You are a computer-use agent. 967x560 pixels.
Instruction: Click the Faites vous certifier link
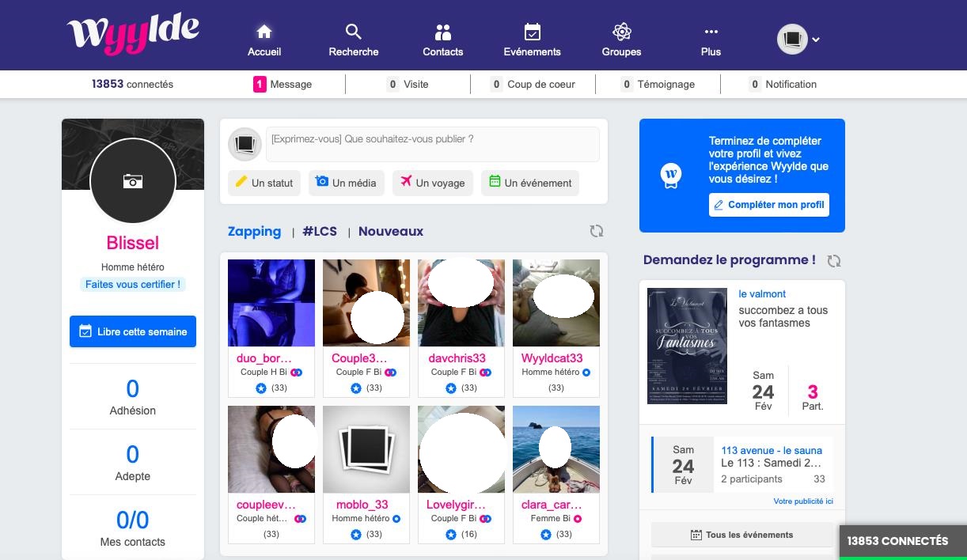click(133, 285)
